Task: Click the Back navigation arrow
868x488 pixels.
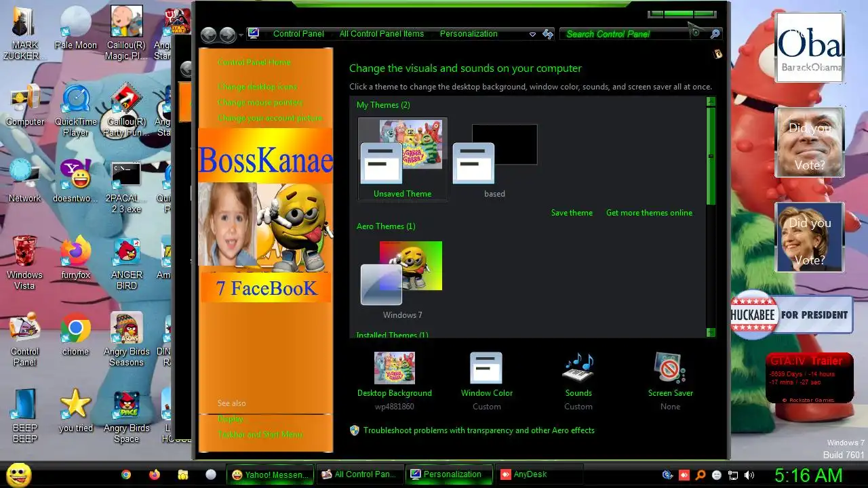Action: tap(209, 35)
